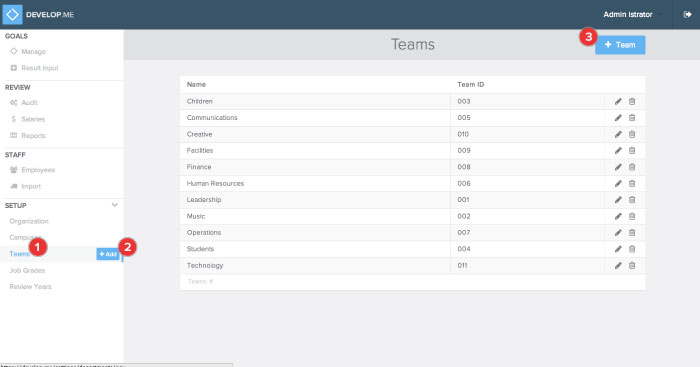Select the Technology team name
The width and height of the screenshot is (700, 367).
(205, 265)
